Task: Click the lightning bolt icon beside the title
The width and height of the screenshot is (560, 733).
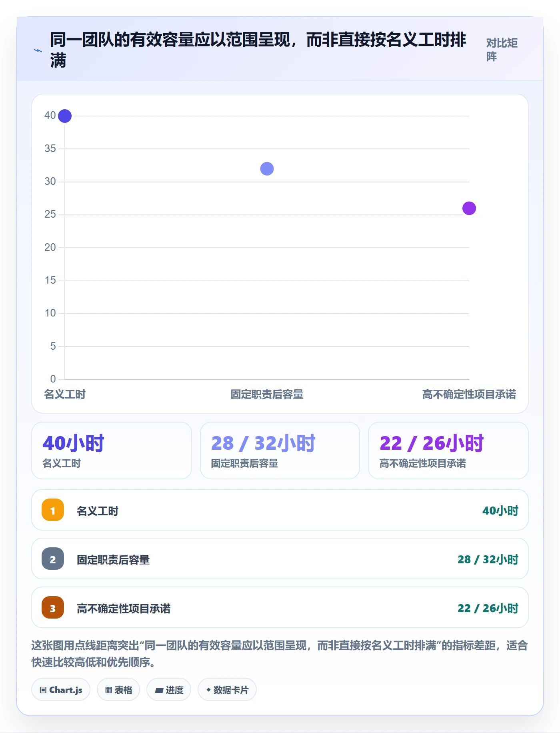Action: [38, 51]
